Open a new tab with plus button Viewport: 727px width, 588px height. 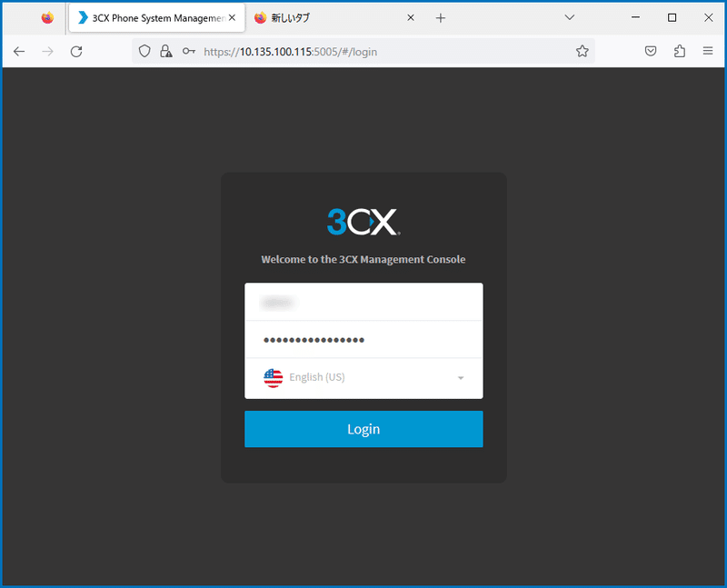(x=441, y=18)
